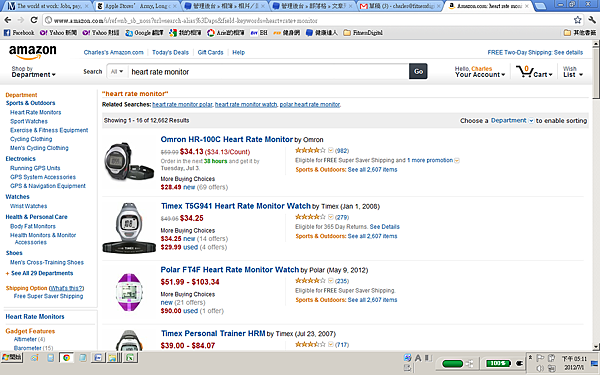Viewport: 600px width, 375px height.
Task: Click the browser address bar
Action: [x=308, y=20]
